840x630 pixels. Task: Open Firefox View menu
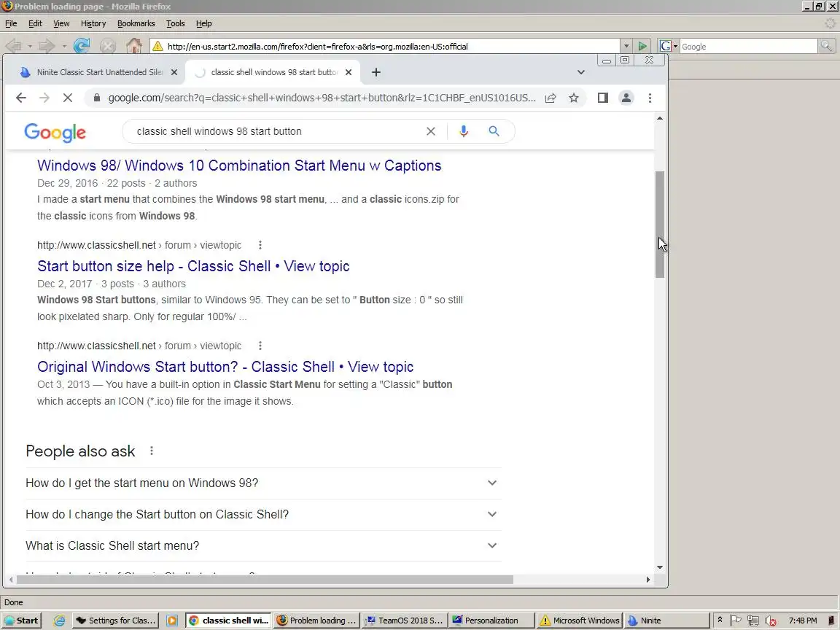tap(61, 23)
